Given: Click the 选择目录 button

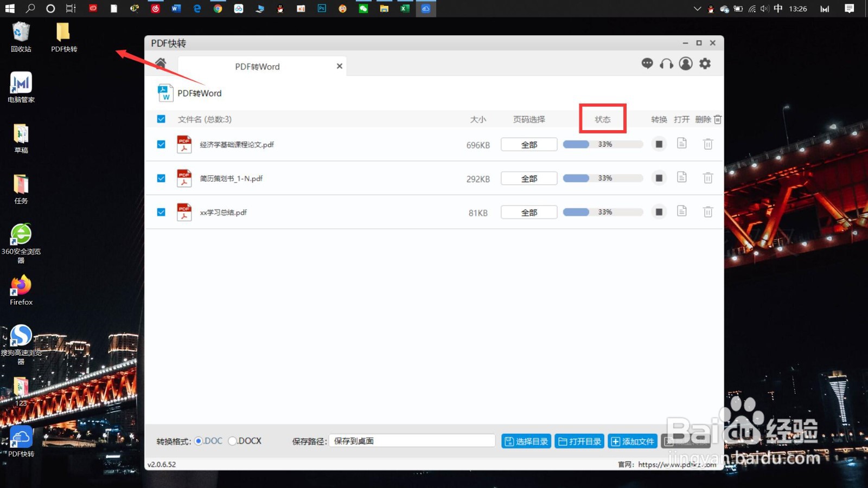Looking at the screenshot, I should click(x=525, y=441).
